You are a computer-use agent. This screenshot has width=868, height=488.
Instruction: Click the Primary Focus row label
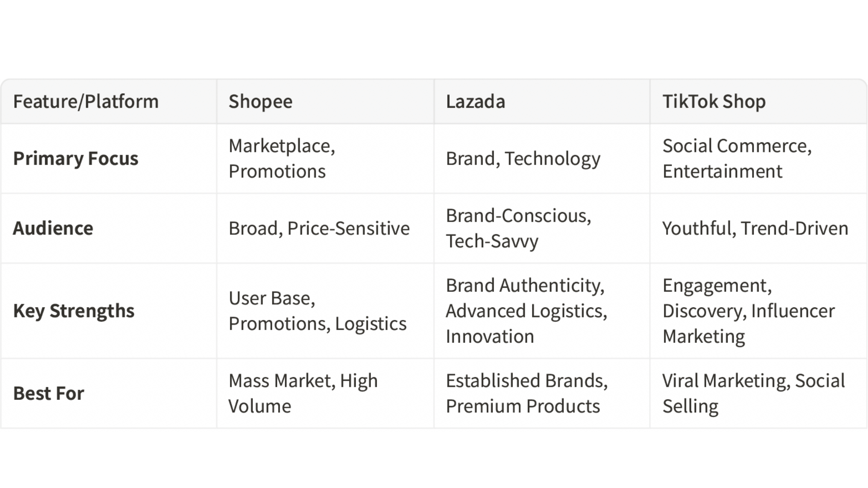(x=109, y=159)
